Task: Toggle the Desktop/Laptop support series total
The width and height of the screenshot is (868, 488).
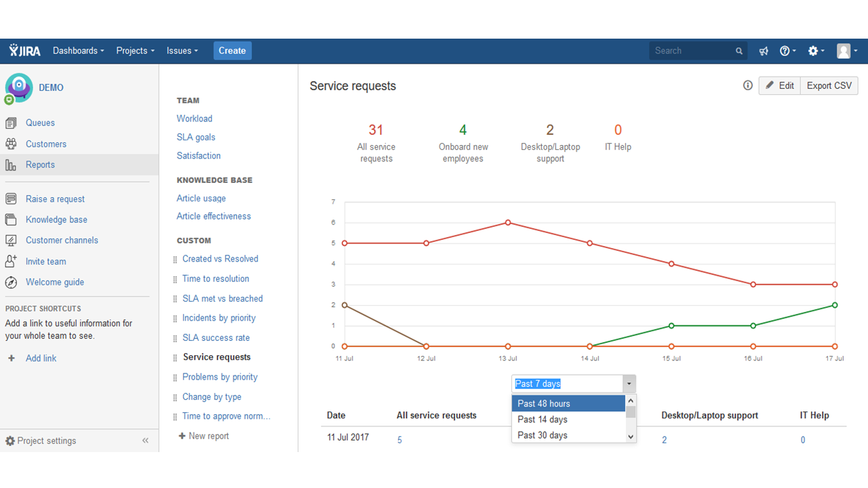Action: pos(550,142)
